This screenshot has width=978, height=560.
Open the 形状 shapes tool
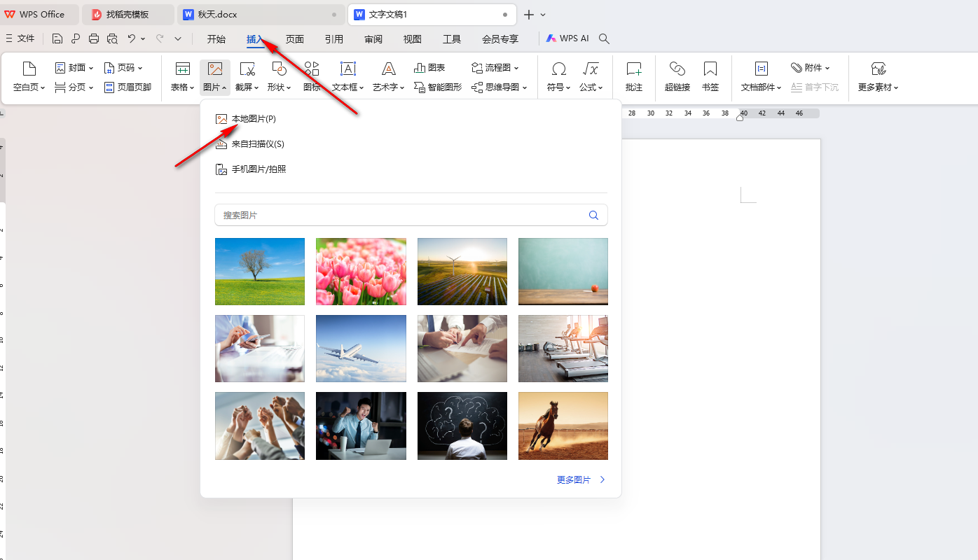tap(279, 76)
